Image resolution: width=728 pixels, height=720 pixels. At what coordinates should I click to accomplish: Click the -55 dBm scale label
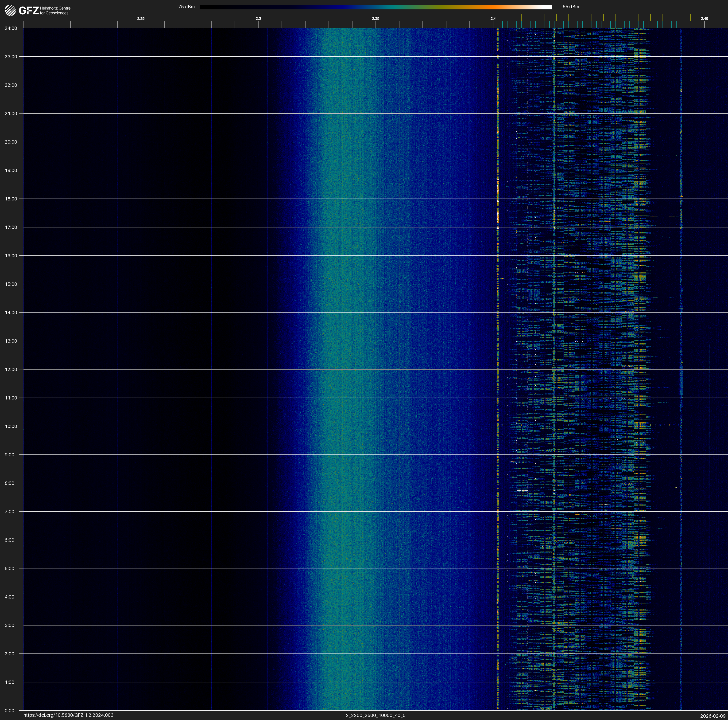[x=570, y=7]
